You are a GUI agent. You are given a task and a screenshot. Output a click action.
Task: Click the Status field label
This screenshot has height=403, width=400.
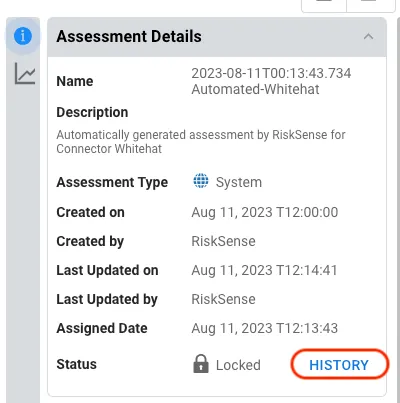click(77, 364)
